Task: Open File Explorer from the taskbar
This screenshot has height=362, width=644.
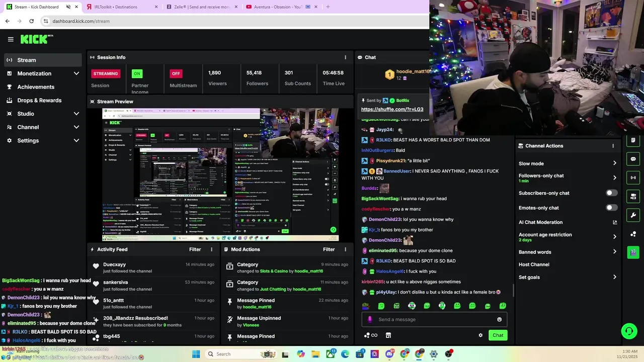Action: (315, 354)
